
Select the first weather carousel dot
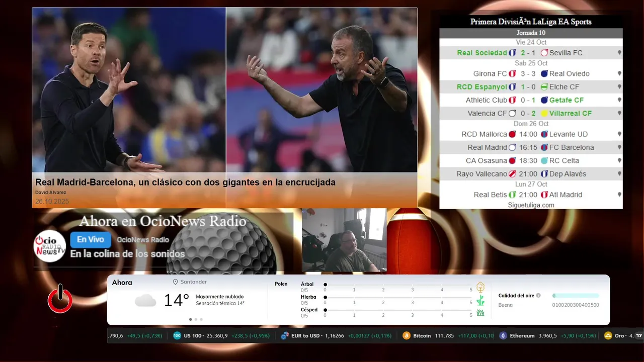(x=190, y=319)
